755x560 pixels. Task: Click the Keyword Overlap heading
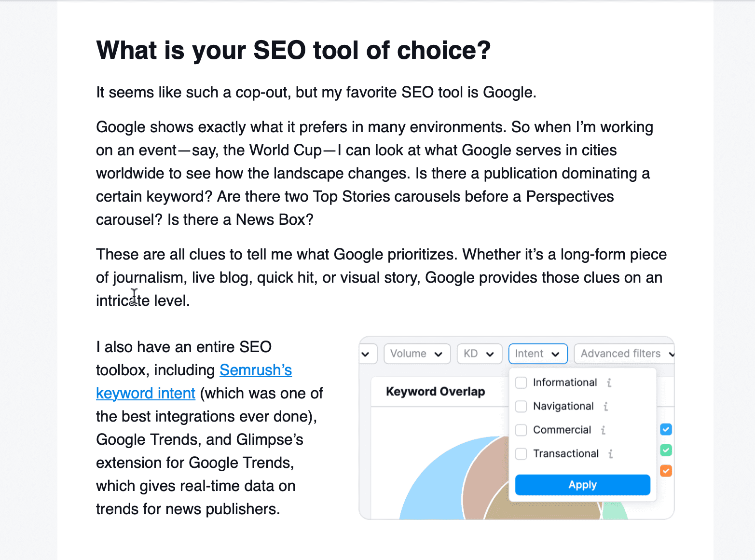(436, 392)
